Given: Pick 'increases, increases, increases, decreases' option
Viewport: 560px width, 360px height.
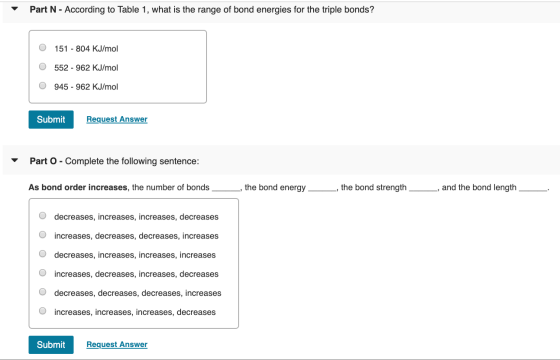Looking at the screenshot, I should [x=42, y=311].
